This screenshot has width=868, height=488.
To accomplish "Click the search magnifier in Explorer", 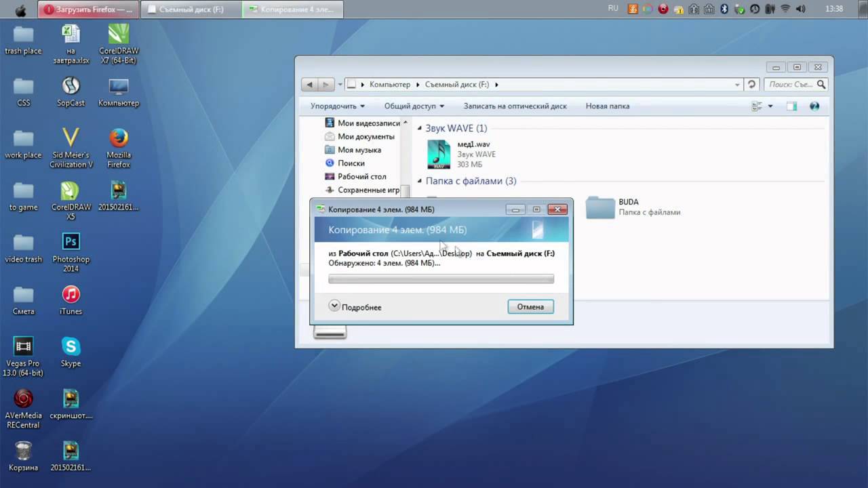I will click(x=821, y=85).
